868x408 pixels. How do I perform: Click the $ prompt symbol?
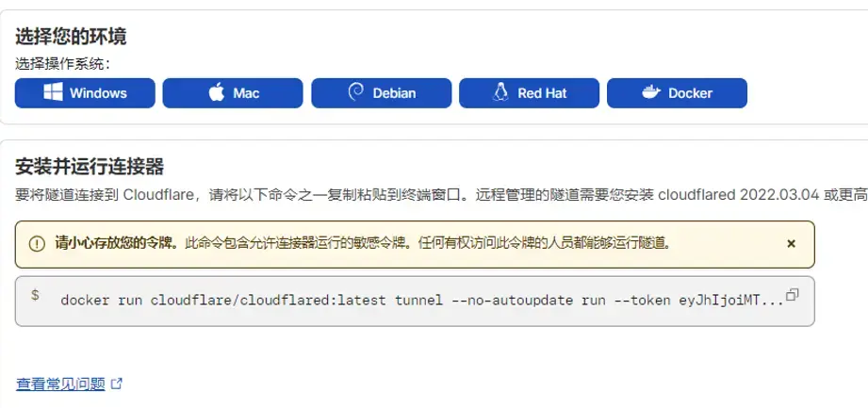click(35, 295)
